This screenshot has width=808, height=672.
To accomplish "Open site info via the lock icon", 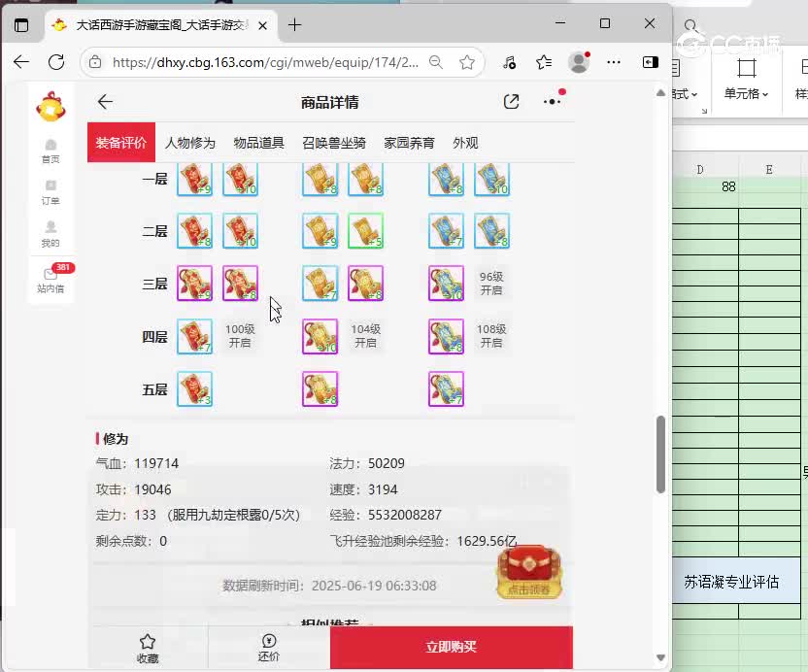I will (x=95, y=62).
